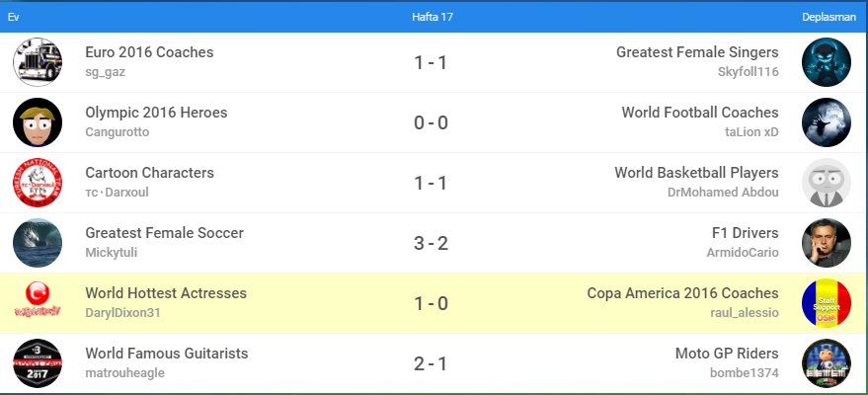Viewport: 868px width, 395px height.
Task: Click Skyfoll116's glowing blue mask avatar
Action: (827, 62)
